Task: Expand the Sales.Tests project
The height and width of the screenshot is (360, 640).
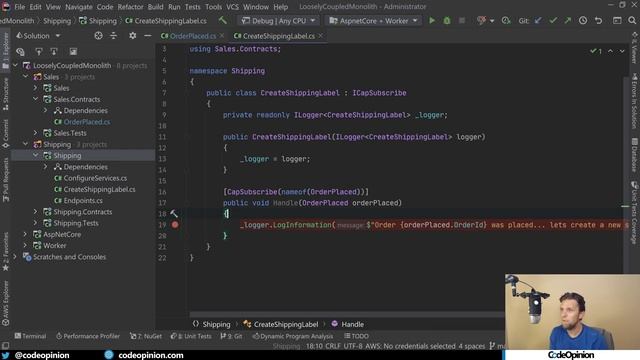Action: [x=36, y=133]
